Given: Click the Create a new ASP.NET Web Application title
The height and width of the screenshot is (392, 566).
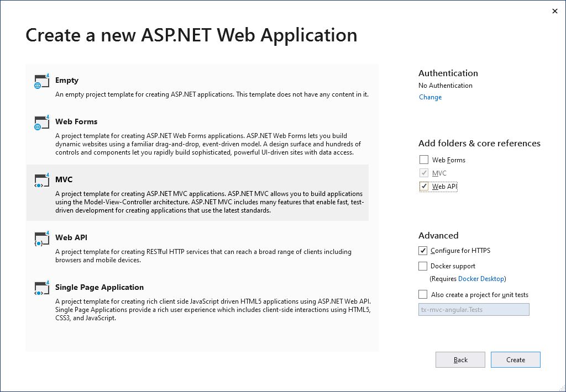Looking at the screenshot, I should pyautogui.click(x=191, y=35).
